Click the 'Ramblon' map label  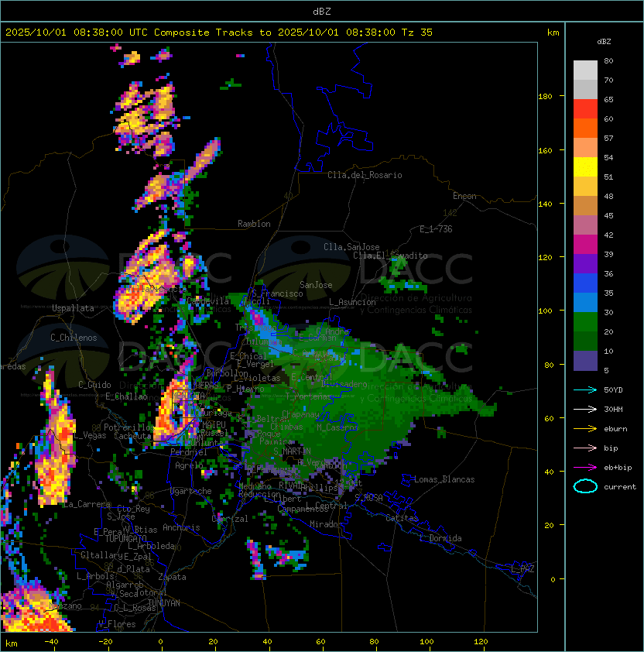[x=254, y=224]
